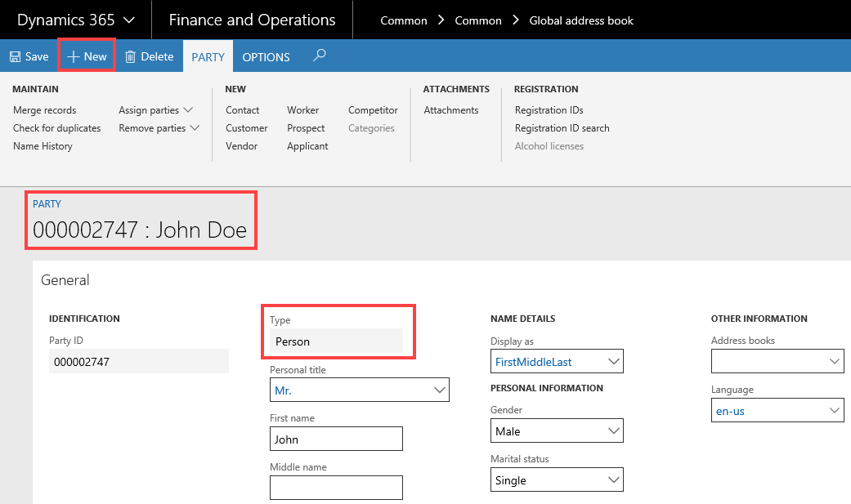
Task: Expand the Dynamics 365 chevron menu
Action: click(128, 20)
